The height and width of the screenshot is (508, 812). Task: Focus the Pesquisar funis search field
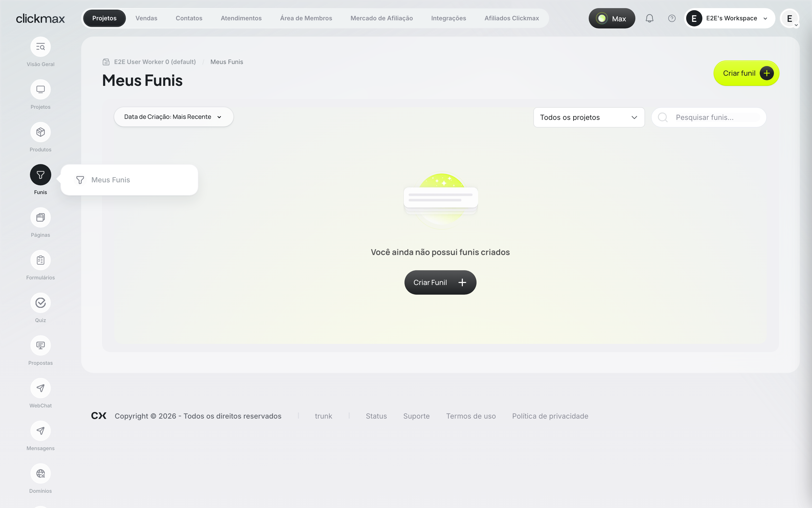point(709,117)
